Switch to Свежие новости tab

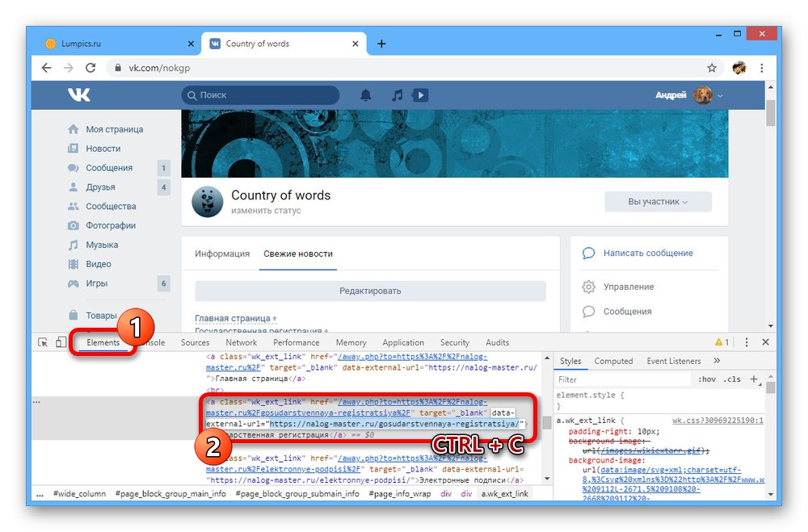click(298, 254)
